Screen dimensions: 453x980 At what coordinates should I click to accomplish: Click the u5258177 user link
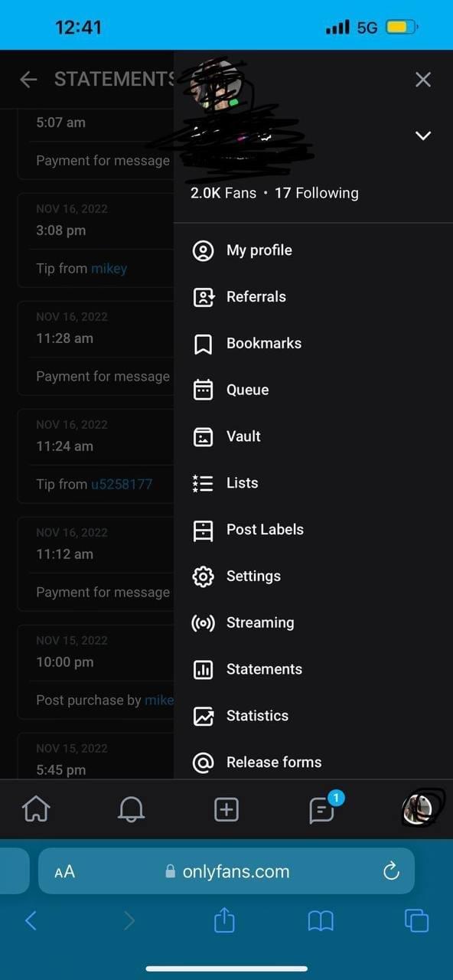coord(122,484)
